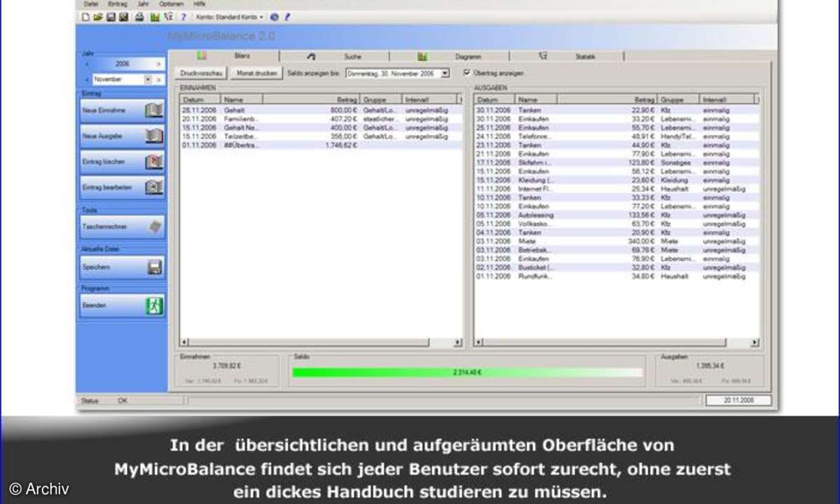The width and height of the screenshot is (840, 504).
Task: Select the Telefonre... expense row from 24.11.2006
Action: 617,136
